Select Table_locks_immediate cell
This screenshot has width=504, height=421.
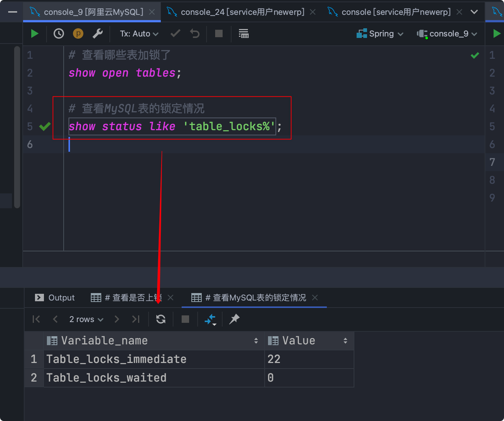click(154, 359)
